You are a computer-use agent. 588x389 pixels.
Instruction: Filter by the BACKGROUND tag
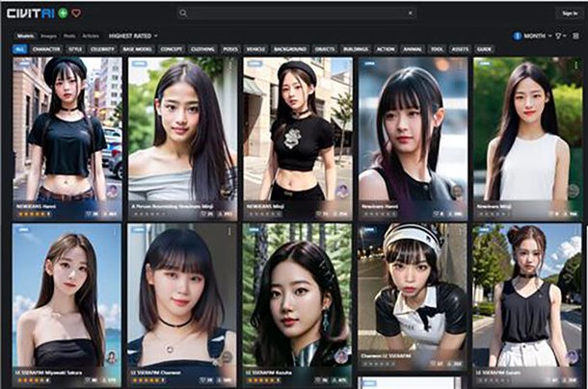(x=289, y=49)
